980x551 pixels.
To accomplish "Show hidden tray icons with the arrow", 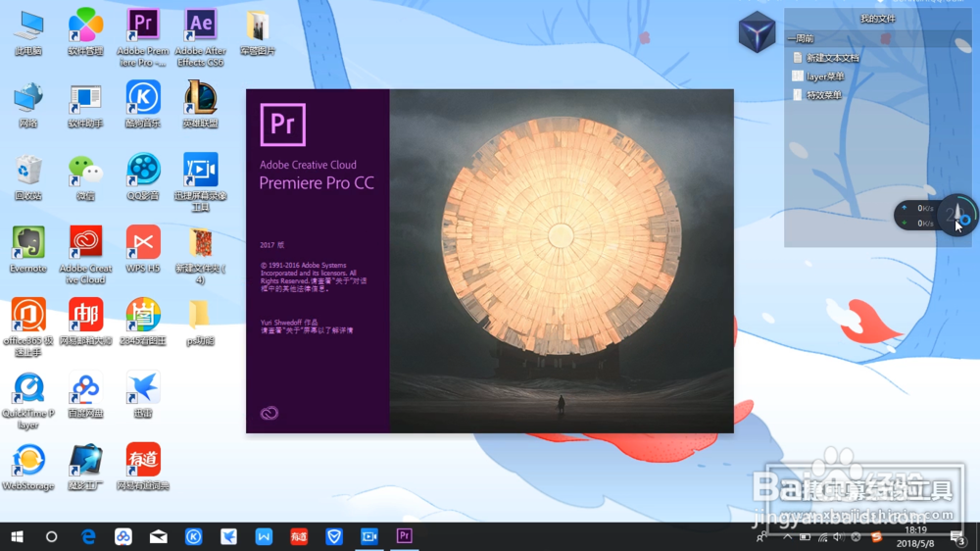I will coord(788,536).
